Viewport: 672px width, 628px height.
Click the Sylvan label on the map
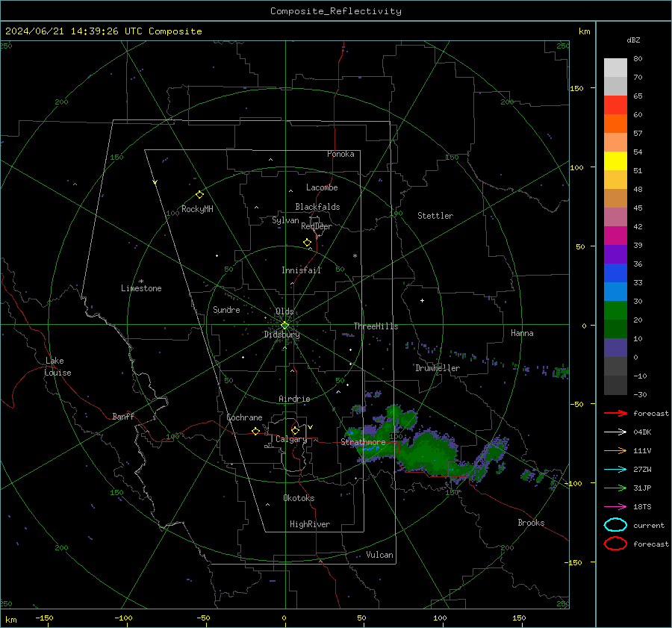(285, 220)
